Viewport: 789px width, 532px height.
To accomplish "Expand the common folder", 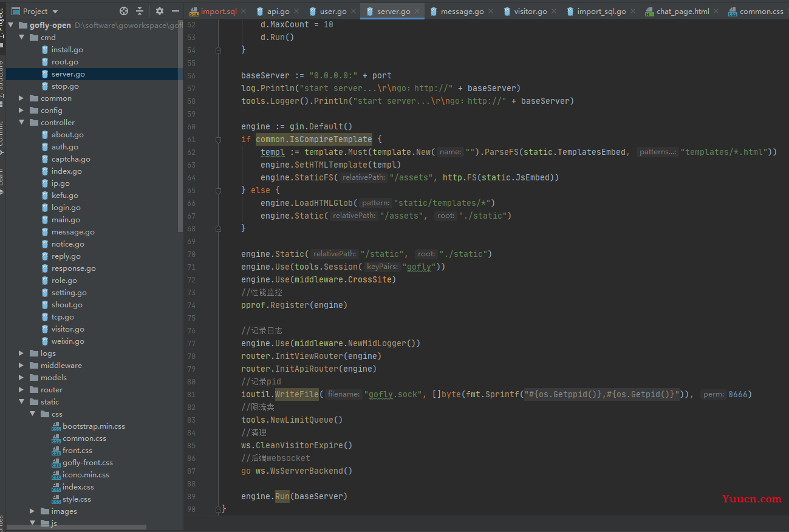I will point(22,98).
